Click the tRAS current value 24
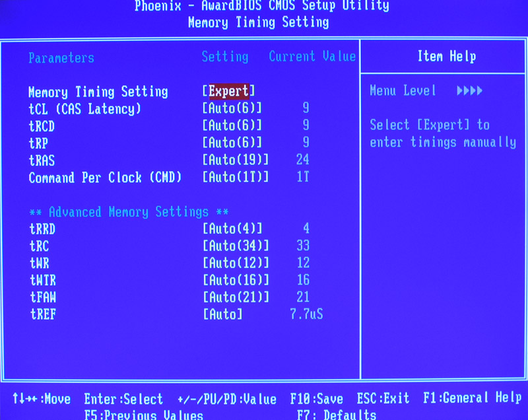Viewport: 528px width, 420px height. tap(303, 160)
